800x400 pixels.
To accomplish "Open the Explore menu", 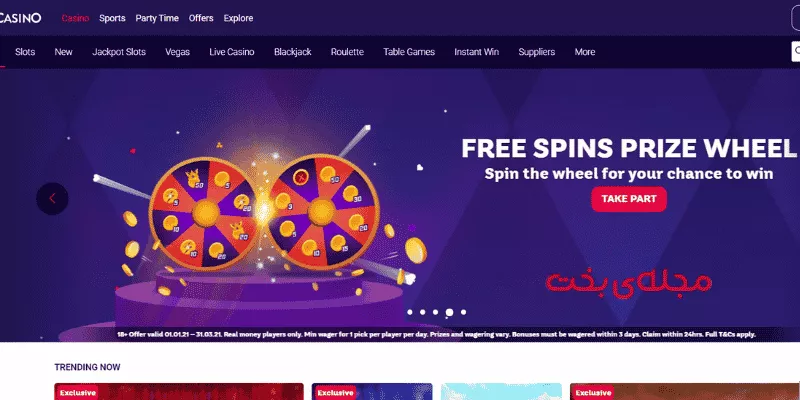I will click(238, 18).
